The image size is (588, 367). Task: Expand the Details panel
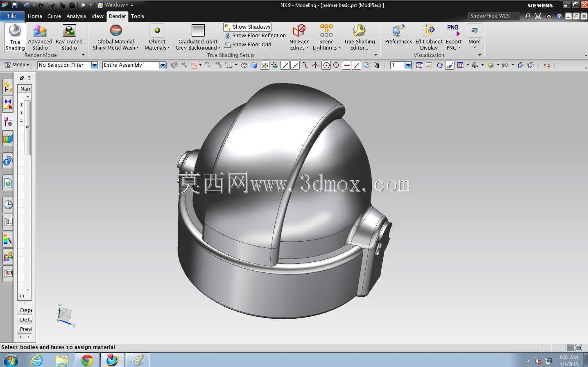[x=25, y=319]
